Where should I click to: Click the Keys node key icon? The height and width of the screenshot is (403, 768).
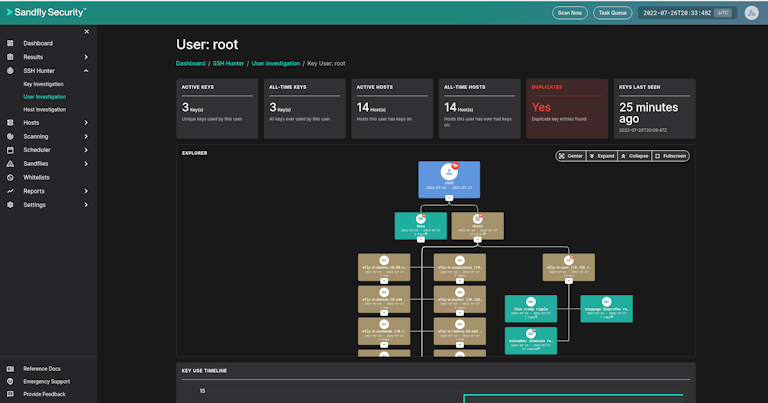click(421, 219)
